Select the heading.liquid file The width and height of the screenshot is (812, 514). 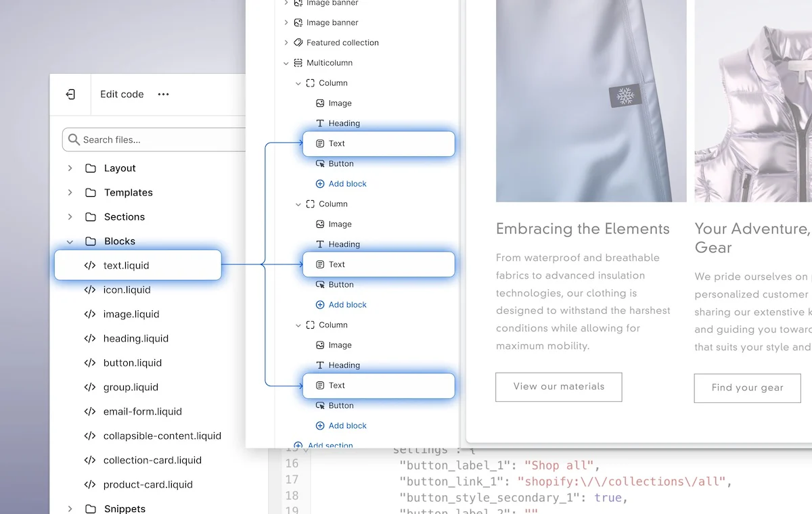[135, 339]
